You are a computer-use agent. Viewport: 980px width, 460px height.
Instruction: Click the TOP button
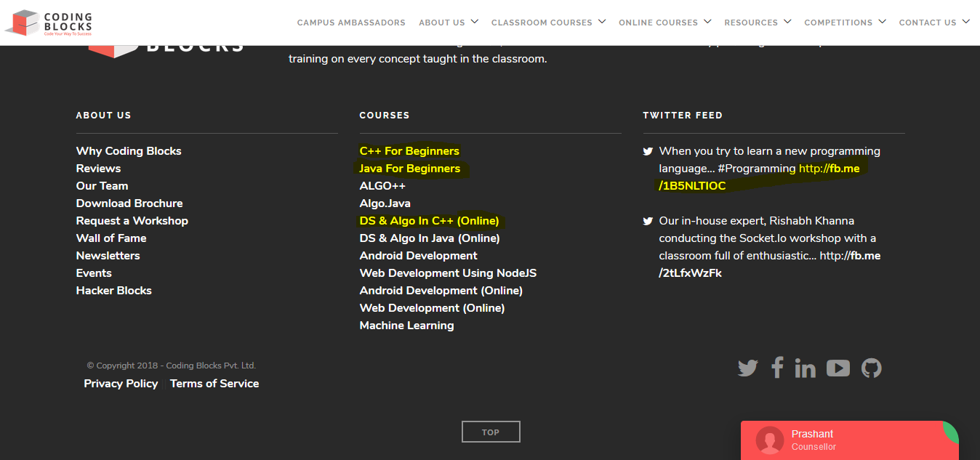coord(491,432)
